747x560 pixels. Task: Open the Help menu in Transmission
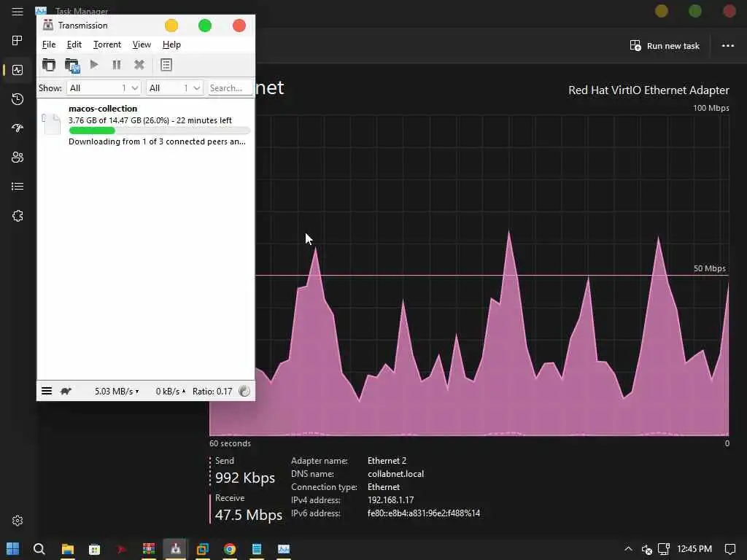(x=171, y=44)
